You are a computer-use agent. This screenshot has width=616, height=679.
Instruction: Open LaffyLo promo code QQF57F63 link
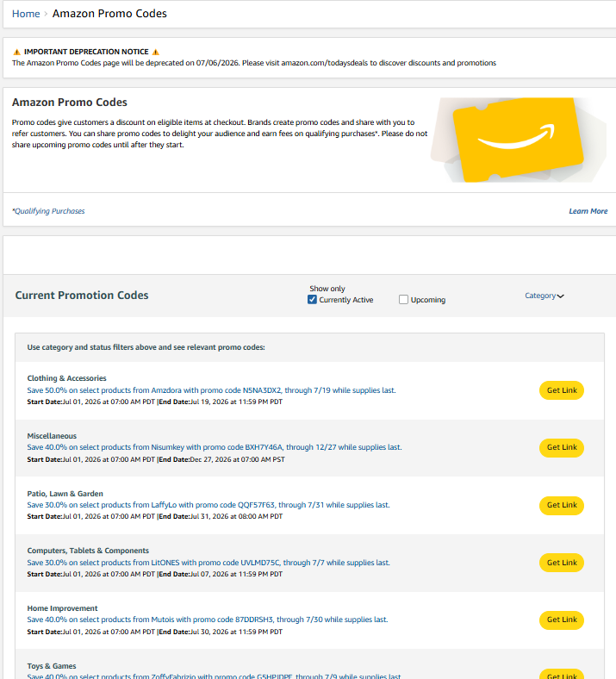pos(208,505)
